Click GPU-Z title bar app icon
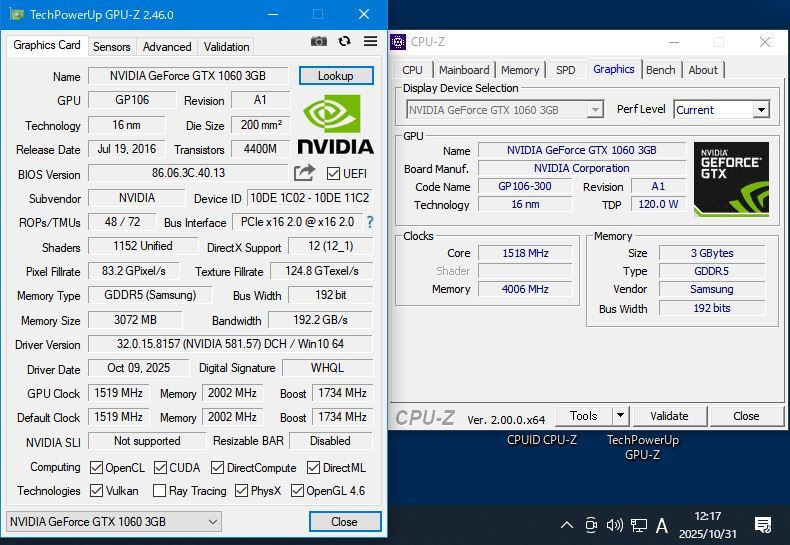Screen dimensions: 790x545 (17, 14)
